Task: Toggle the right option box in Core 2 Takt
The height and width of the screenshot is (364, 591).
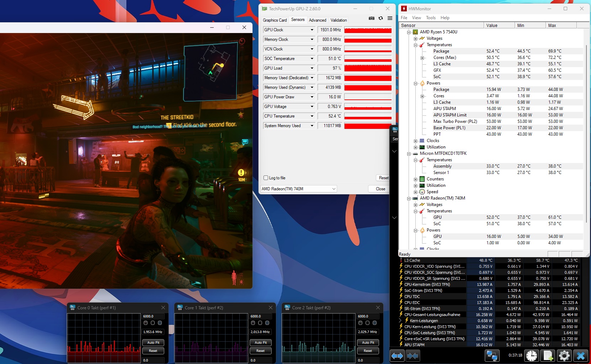Action: coord(374,323)
